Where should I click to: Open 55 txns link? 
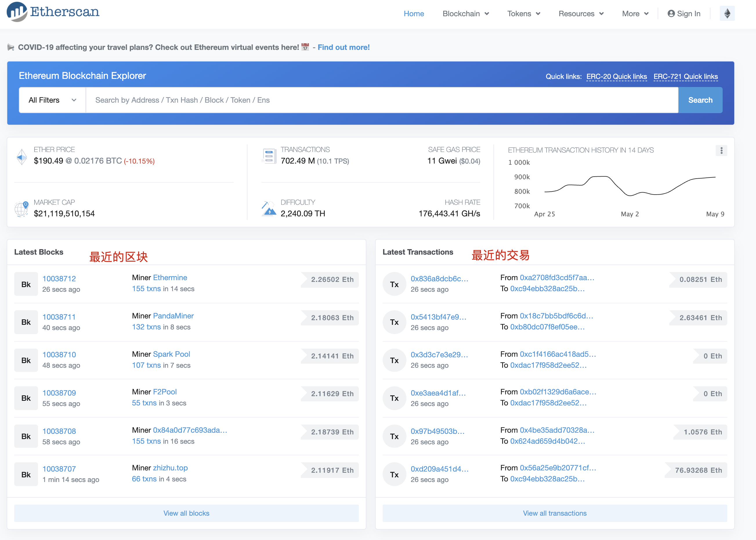[144, 403]
